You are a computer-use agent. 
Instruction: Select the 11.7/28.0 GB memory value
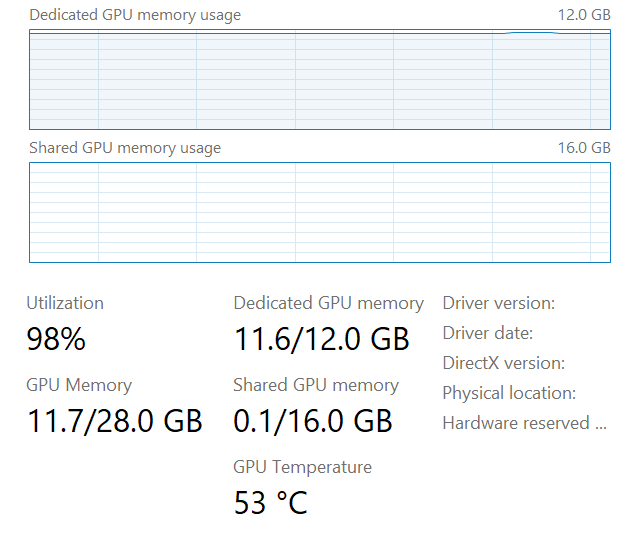pyautogui.click(x=115, y=421)
